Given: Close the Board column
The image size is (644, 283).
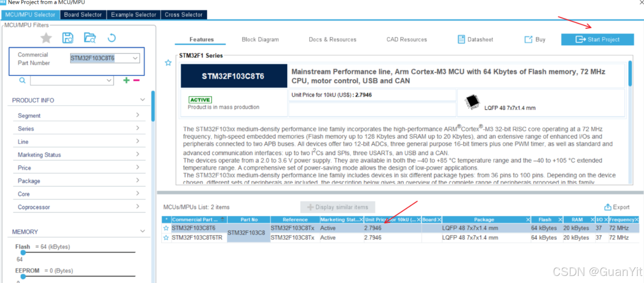Looking at the screenshot, I should pos(439,219).
